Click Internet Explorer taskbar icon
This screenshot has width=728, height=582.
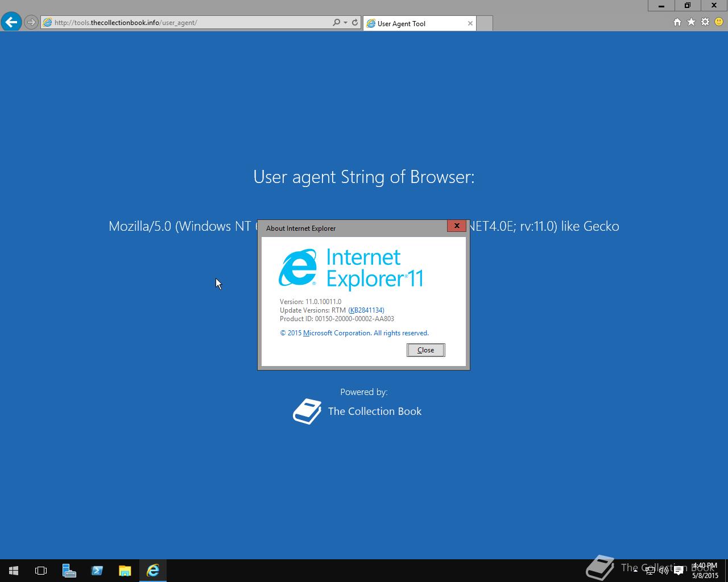152,571
